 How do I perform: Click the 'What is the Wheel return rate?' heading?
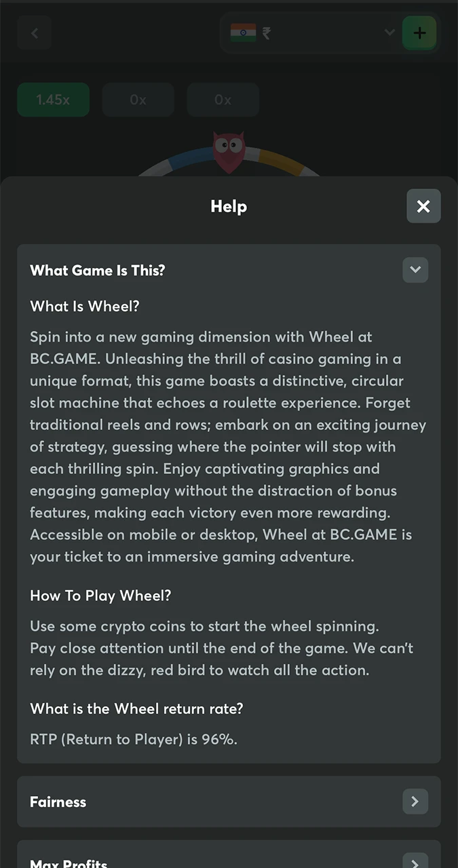click(x=136, y=709)
